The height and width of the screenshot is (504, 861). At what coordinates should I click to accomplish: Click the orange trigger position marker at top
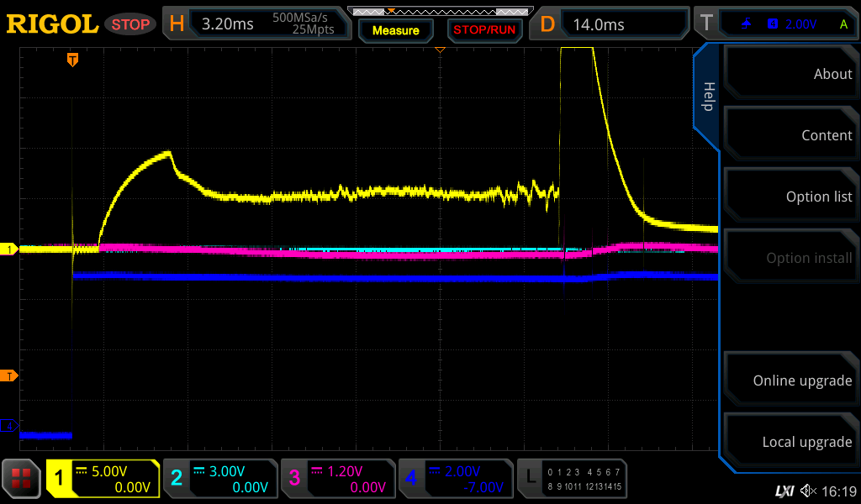click(x=73, y=60)
